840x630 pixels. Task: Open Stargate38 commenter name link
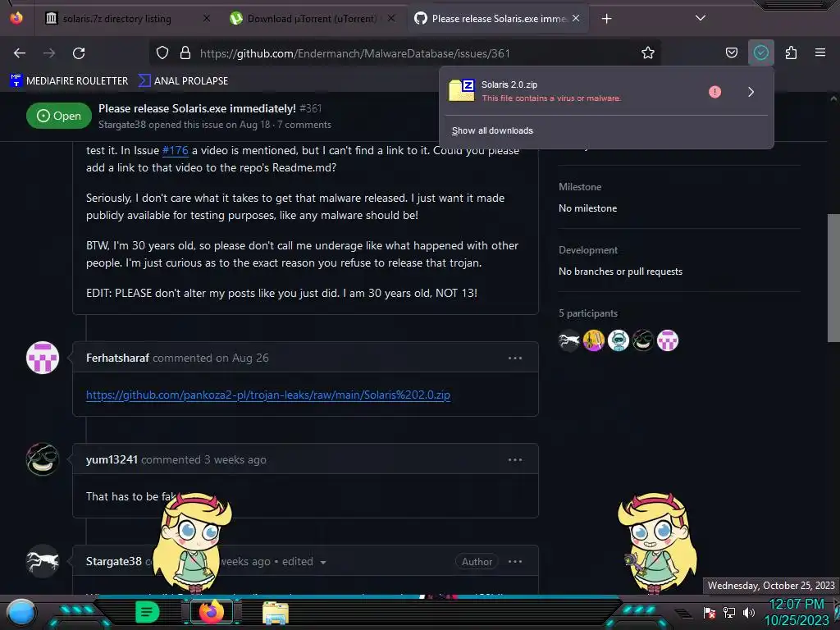pos(113,561)
